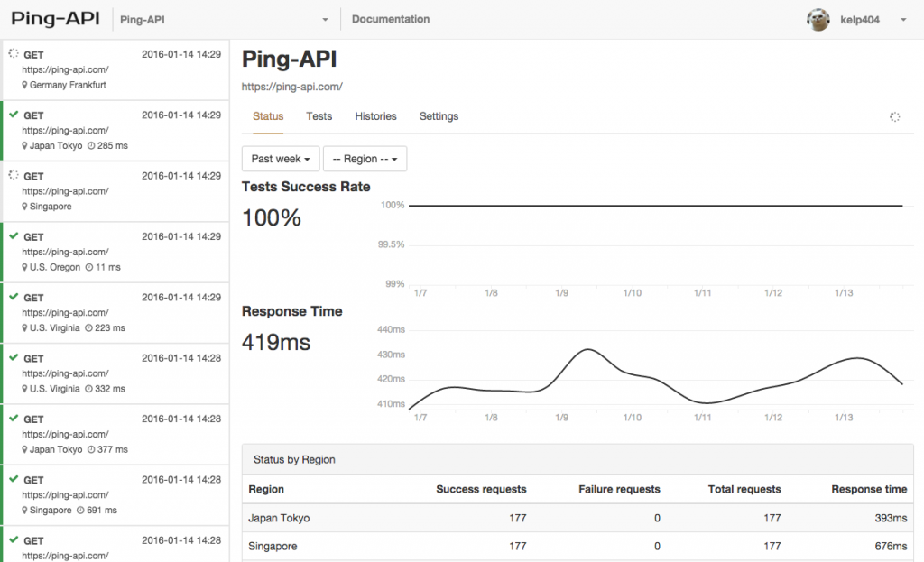Switch to the Histories tab
The height and width of the screenshot is (562, 924).
click(375, 116)
